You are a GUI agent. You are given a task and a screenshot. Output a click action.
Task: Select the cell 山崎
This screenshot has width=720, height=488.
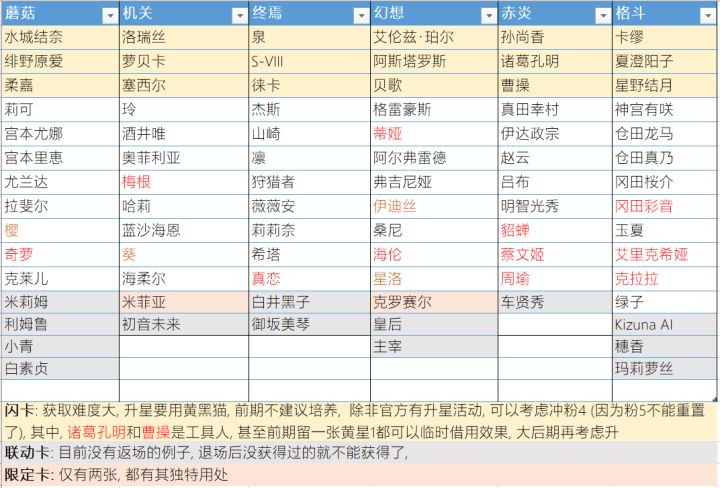point(309,134)
